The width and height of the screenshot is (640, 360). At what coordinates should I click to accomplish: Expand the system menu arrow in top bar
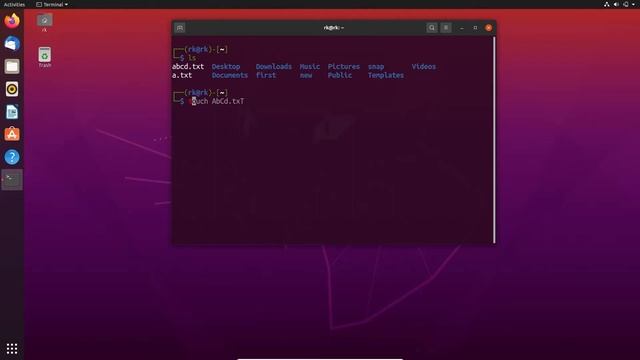633,4
